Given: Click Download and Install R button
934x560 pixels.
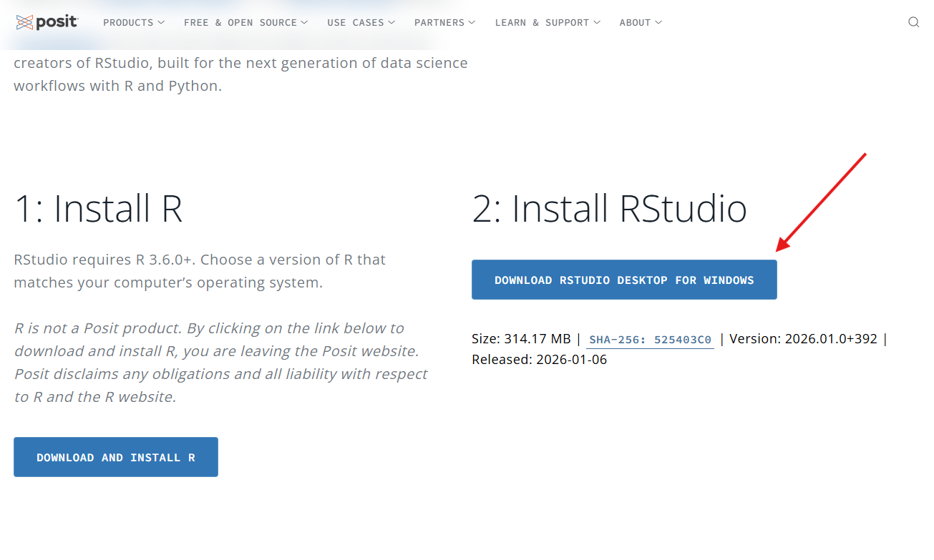Looking at the screenshot, I should pos(116,457).
